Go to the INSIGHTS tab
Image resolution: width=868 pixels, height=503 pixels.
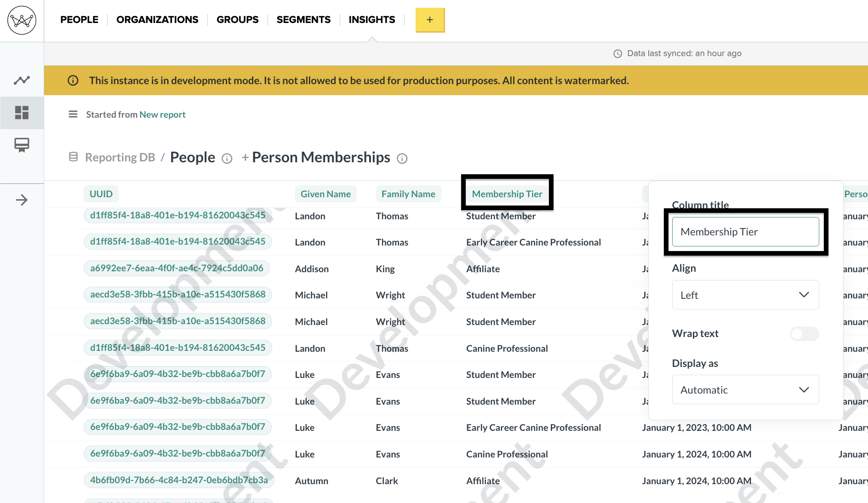[x=372, y=20]
